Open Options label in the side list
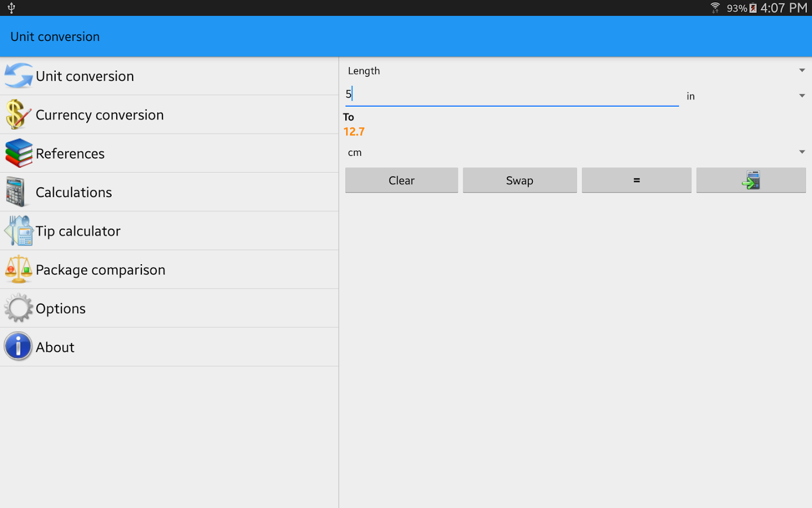Screen dimensions: 812x508 pyautogui.click(x=61, y=308)
